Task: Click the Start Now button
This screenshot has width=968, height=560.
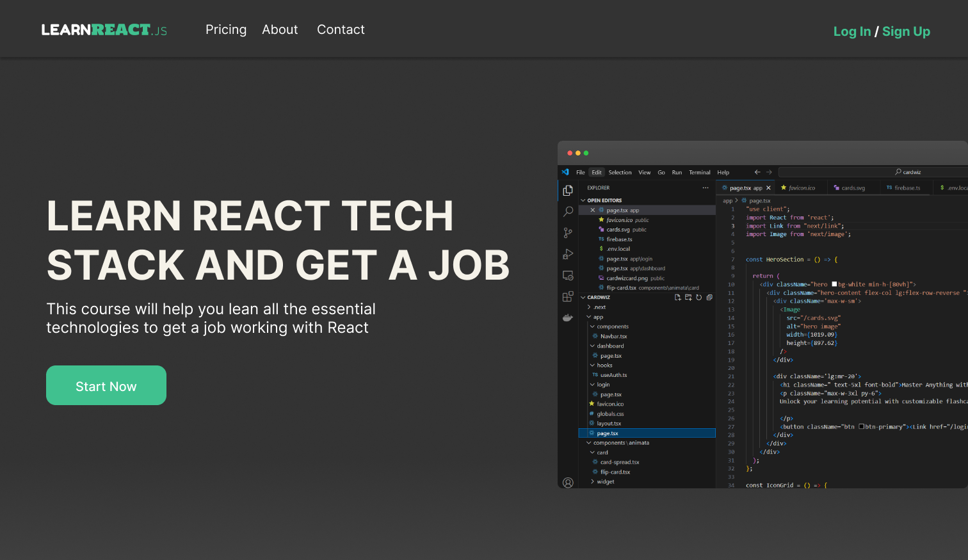Action: [x=106, y=385]
